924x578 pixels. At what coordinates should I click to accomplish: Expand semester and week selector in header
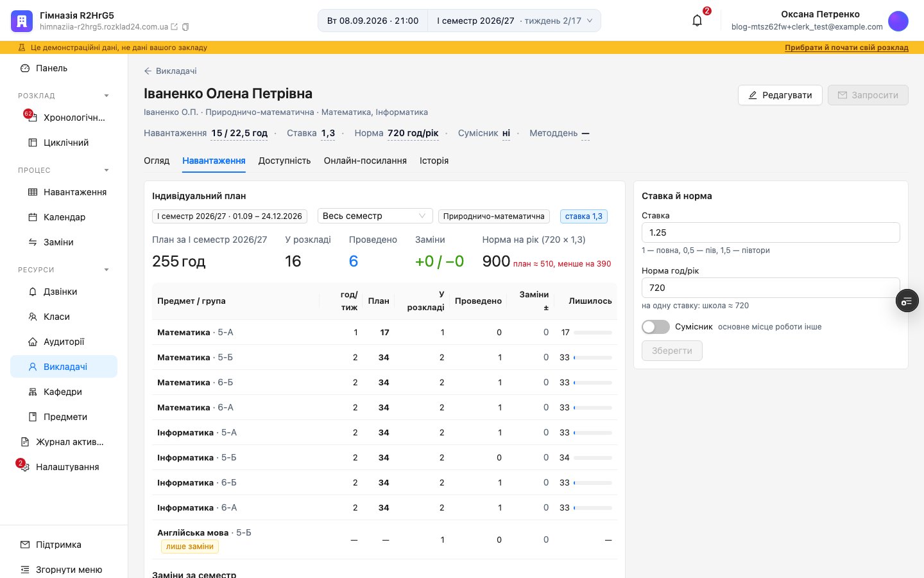[x=514, y=21]
